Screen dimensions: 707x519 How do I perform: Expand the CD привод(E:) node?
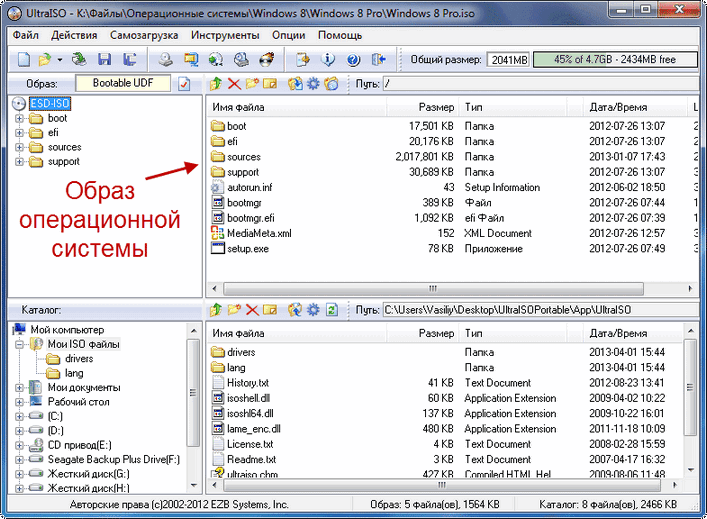(19, 446)
